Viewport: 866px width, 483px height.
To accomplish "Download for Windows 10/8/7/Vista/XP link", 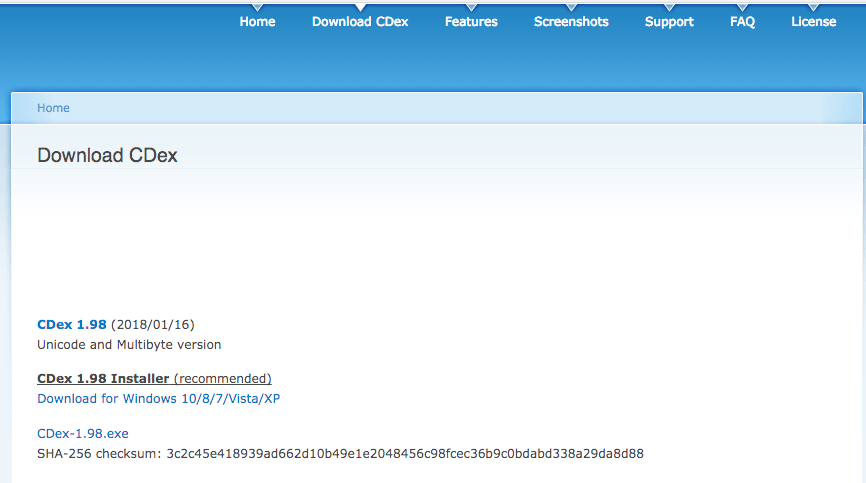I will point(159,399).
